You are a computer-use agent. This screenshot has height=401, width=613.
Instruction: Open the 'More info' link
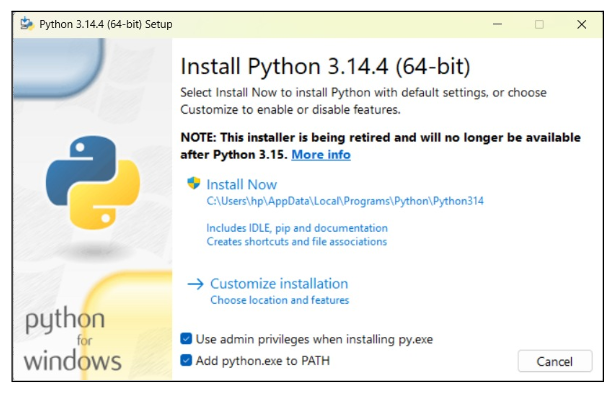pyautogui.click(x=320, y=155)
